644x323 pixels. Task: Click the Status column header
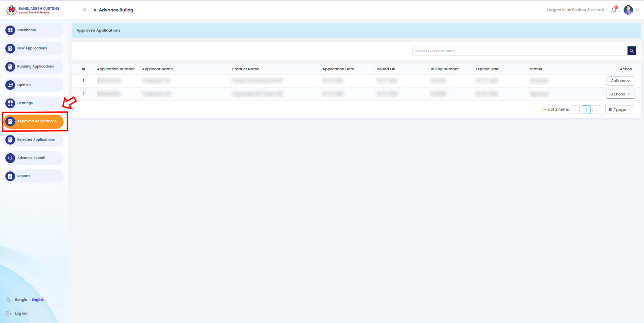(x=536, y=69)
